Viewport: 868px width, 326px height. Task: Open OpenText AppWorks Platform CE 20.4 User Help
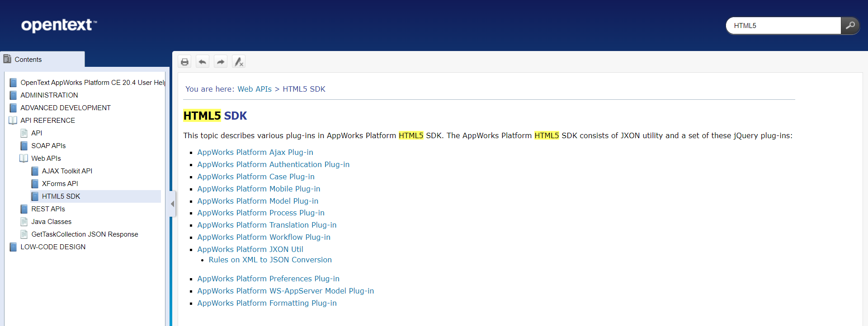coord(93,83)
